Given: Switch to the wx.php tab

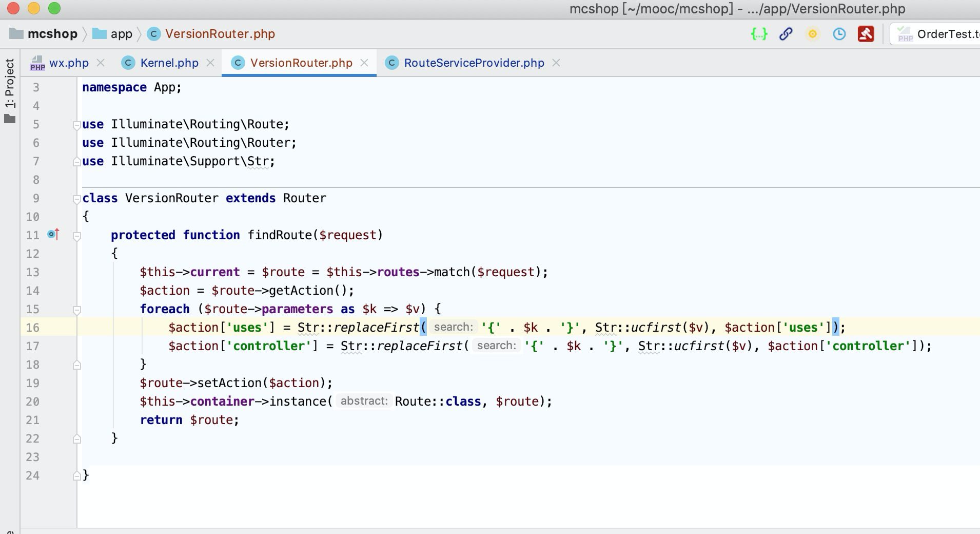Looking at the screenshot, I should coord(69,63).
